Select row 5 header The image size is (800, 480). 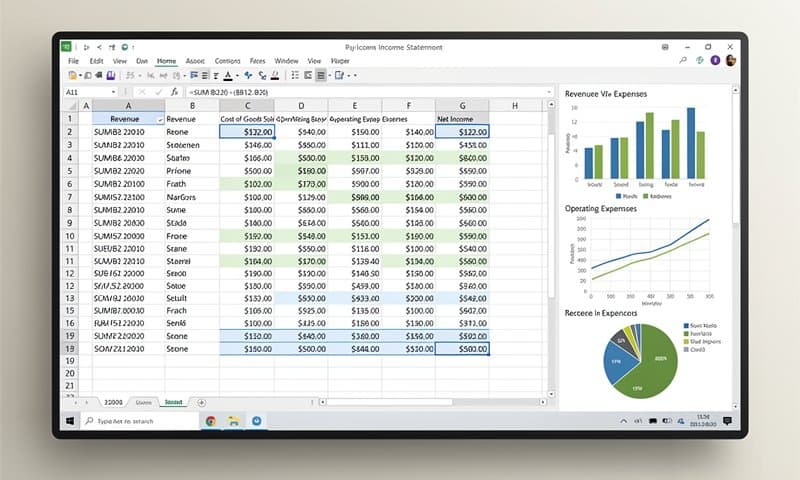pos(70,171)
